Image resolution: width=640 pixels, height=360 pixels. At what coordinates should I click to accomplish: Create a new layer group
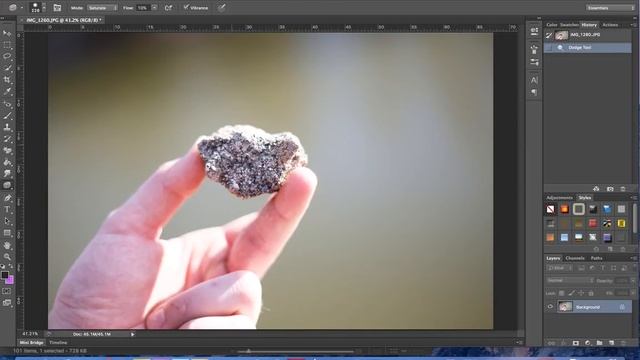pos(599,343)
